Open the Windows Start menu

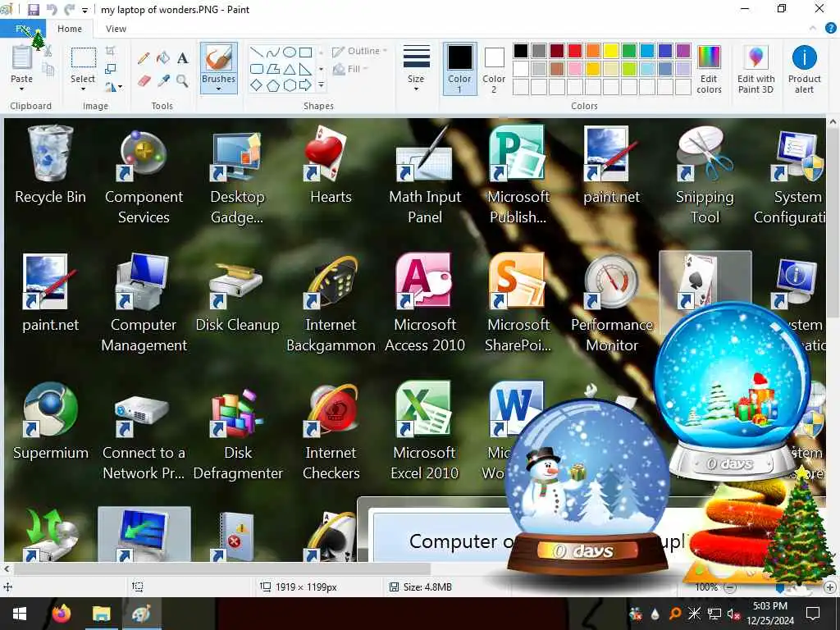(20, 614)
